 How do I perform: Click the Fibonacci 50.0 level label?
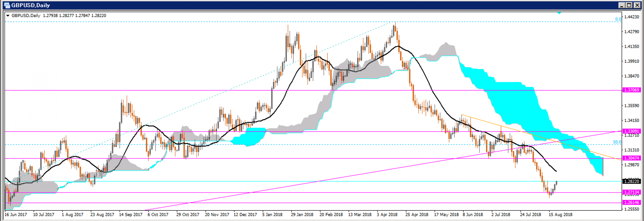point(617,142)
